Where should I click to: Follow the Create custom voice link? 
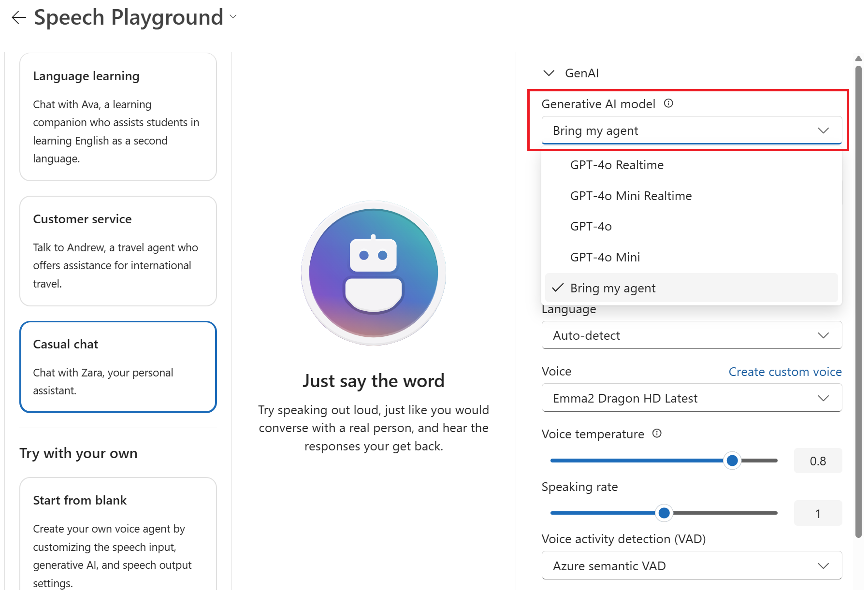(785, 372)
